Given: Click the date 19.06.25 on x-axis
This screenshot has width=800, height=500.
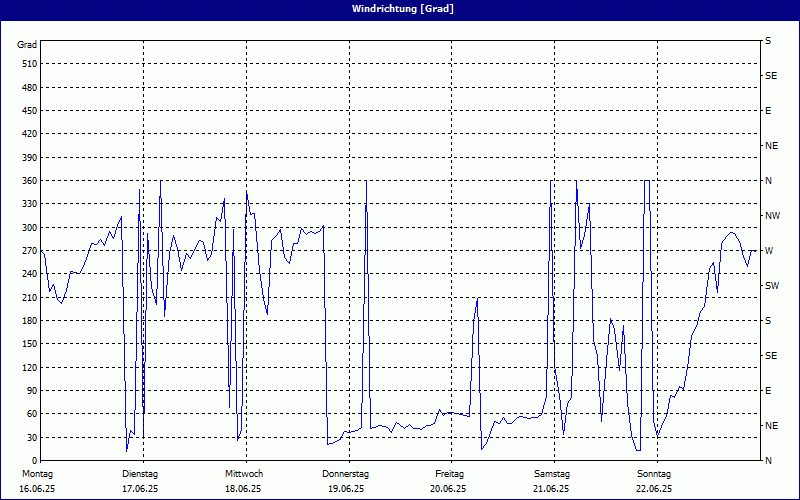Looking at the screenshot, I should click(x=346, y=489).
